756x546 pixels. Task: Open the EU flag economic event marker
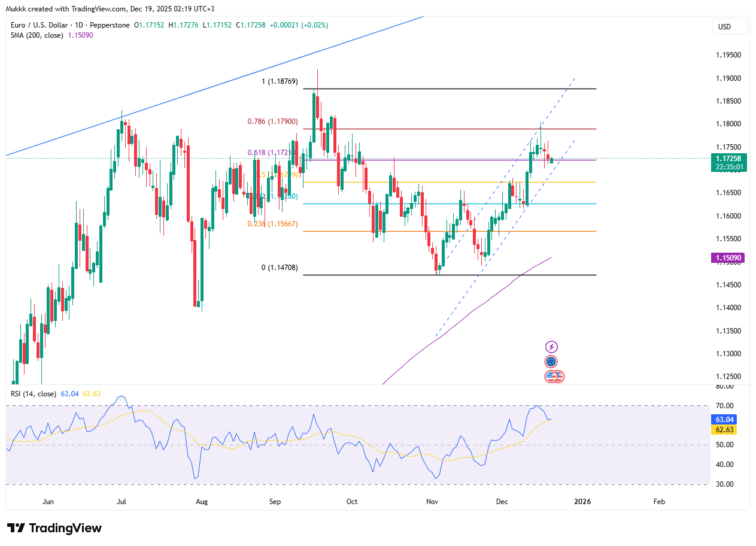click(551, 362)
